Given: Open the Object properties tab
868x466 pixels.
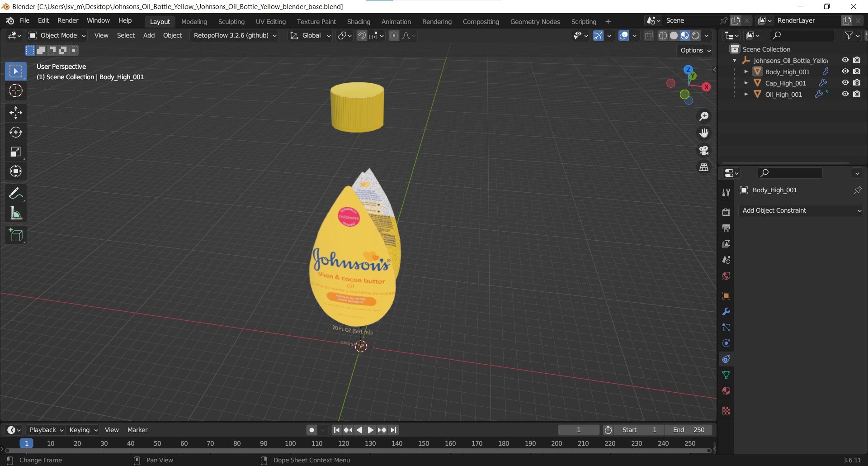Looking at the screenshot, I should click(726, 296).
